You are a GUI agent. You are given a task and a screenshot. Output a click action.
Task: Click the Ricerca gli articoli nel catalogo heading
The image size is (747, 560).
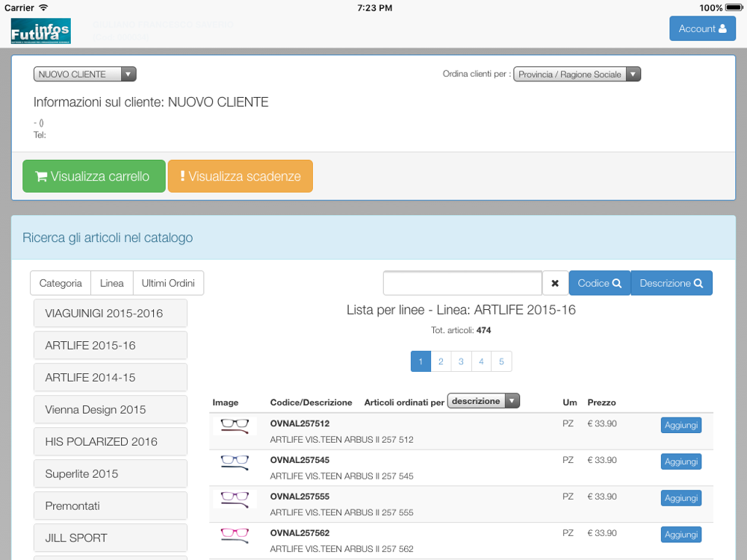pyautogui.click(x=108, y=237)
